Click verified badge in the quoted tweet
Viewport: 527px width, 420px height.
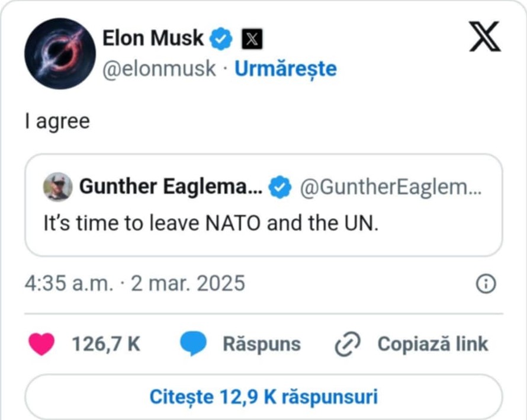click(280, 188)
